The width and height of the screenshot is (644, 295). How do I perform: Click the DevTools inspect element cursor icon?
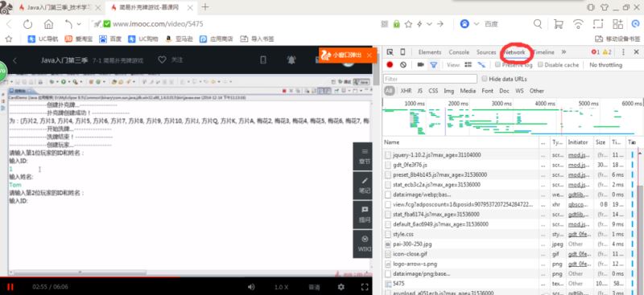[x=390, y=52]
